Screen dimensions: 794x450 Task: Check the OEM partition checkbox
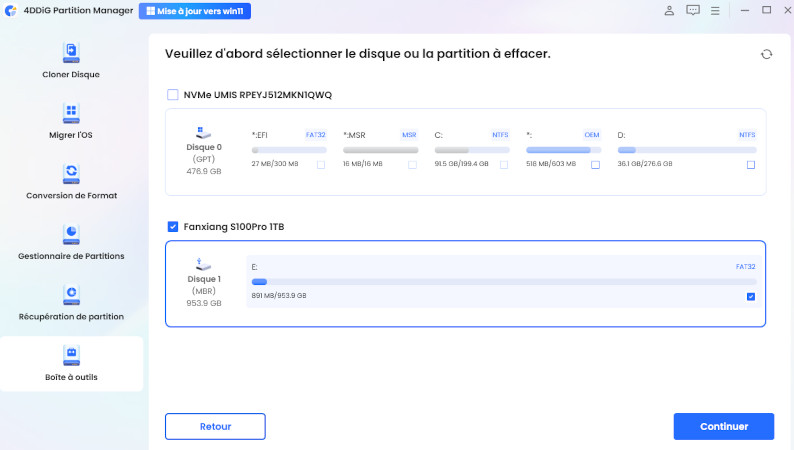pyautogui.click(x=596, y=165)
